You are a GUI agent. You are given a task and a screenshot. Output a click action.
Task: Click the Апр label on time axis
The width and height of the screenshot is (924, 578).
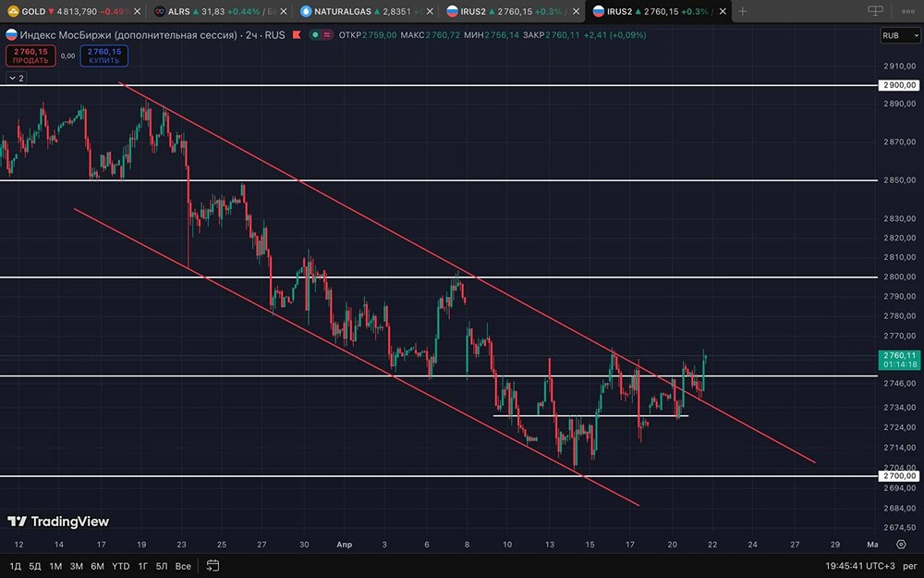344,545
